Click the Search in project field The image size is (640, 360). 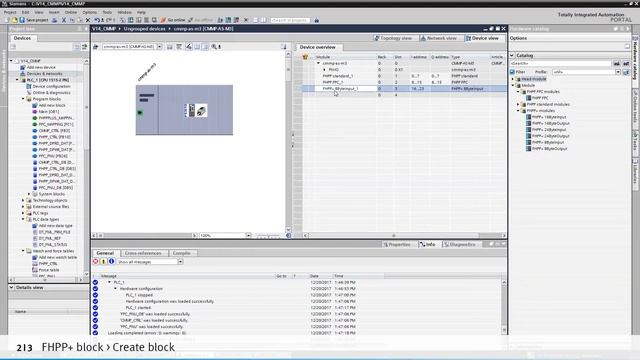coord(290,20)
